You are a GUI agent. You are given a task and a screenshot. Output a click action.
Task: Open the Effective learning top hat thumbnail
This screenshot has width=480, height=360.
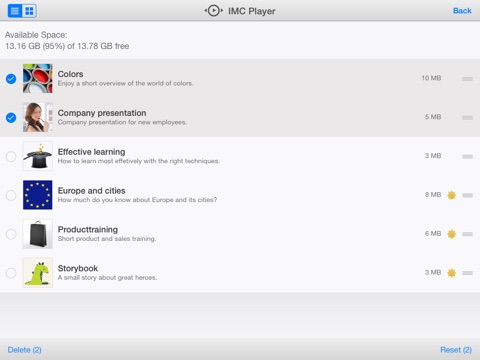[x=38, y=156]
